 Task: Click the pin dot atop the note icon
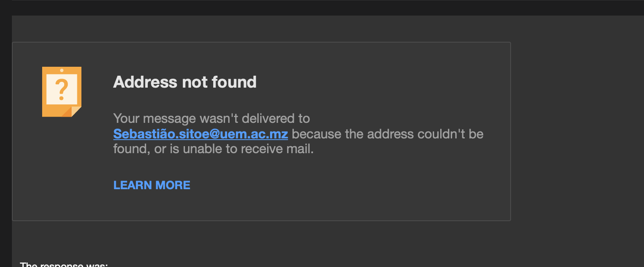62,70
